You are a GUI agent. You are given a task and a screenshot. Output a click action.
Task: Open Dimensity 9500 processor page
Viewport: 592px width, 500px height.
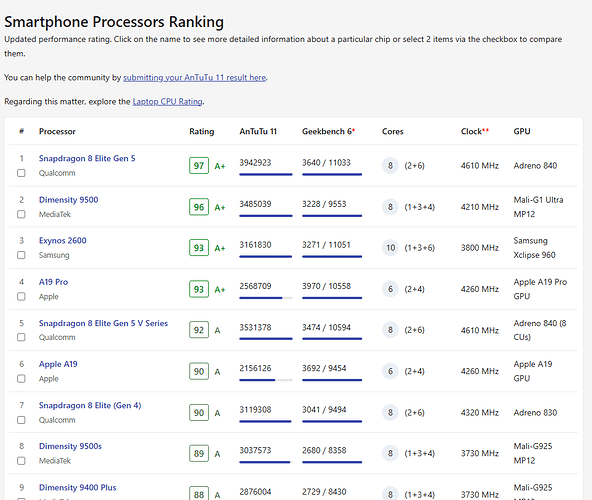point(68,199)
